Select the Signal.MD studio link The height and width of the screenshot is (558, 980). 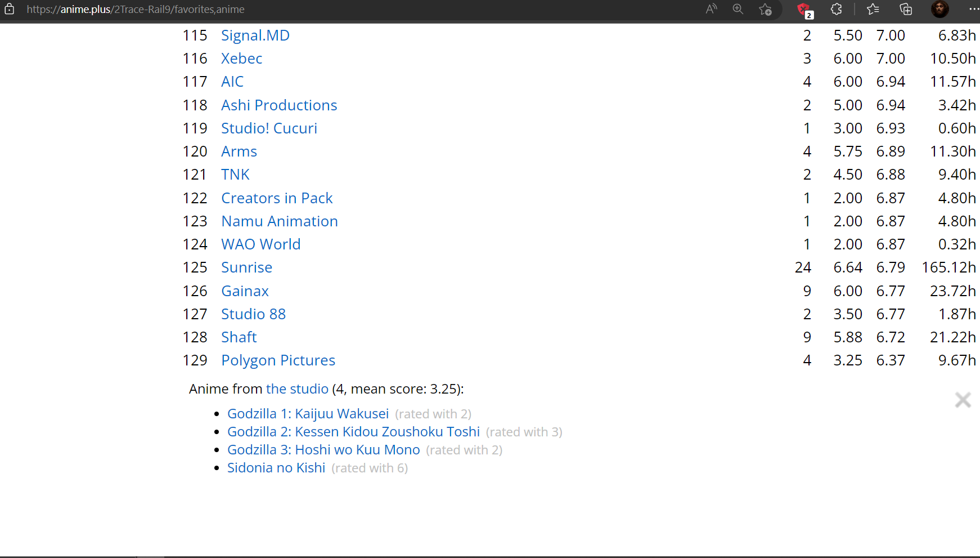click(x=255, y=35)
